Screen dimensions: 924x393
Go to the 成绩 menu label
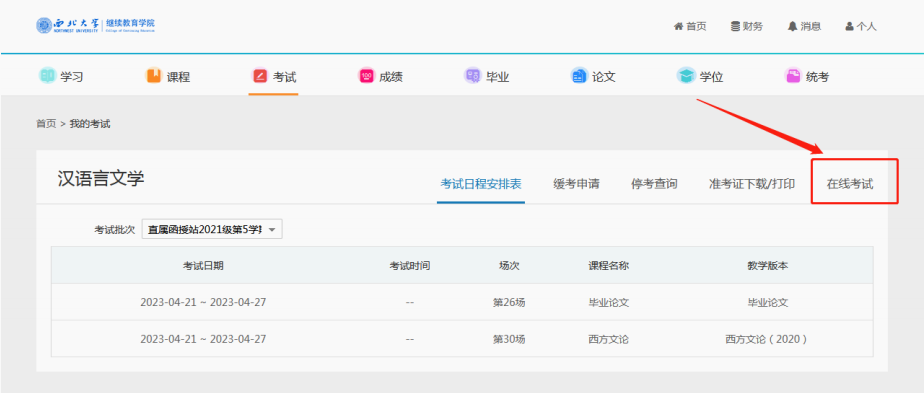391,77
